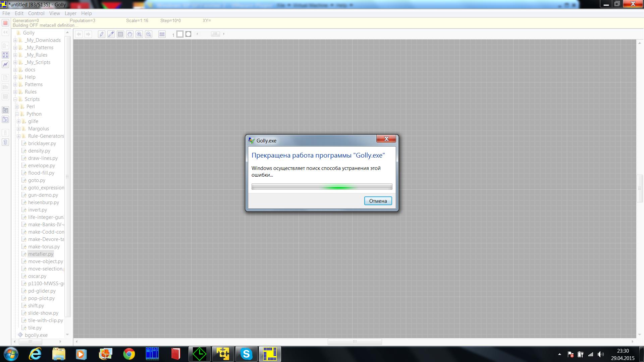Click the Fit Pattern icon in sidebar
The width and height of the screenshot is (644, 362).
(5, 55)
